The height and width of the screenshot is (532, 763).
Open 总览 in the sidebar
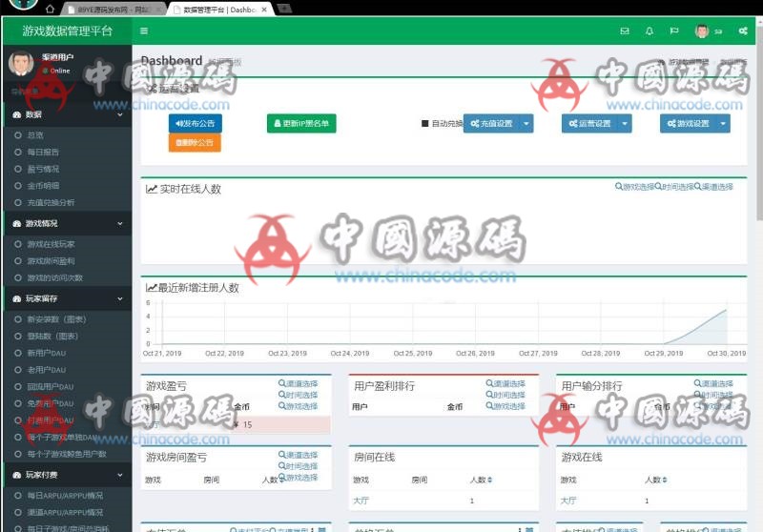tap(35, 135)
